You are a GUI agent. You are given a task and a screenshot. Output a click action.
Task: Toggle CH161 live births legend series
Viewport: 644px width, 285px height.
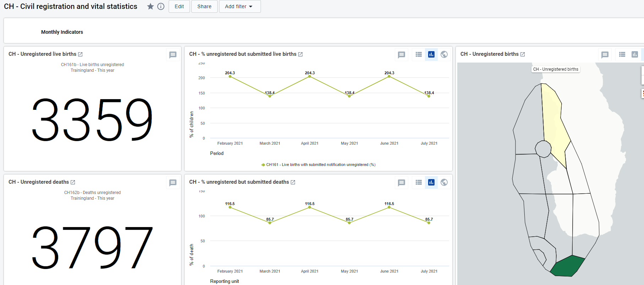click(x=318, y=165)
